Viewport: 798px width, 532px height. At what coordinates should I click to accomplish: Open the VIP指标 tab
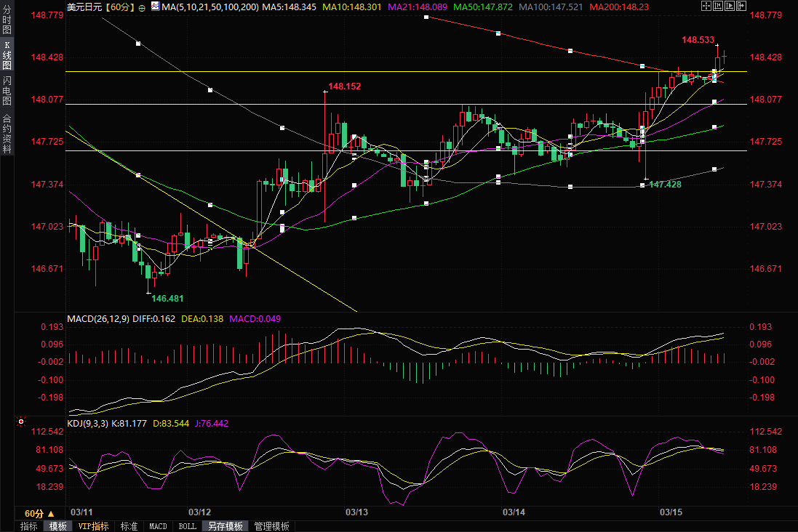coord(93,526)
